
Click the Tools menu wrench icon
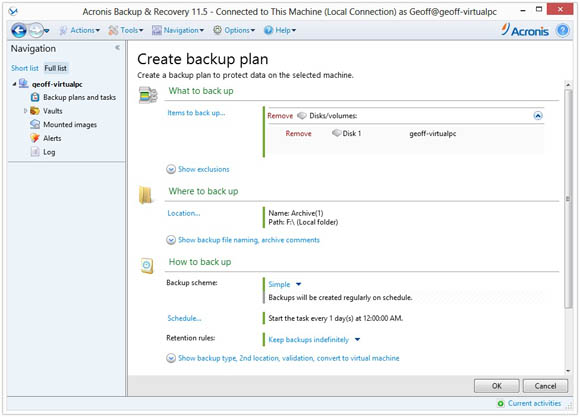point(113,30)
